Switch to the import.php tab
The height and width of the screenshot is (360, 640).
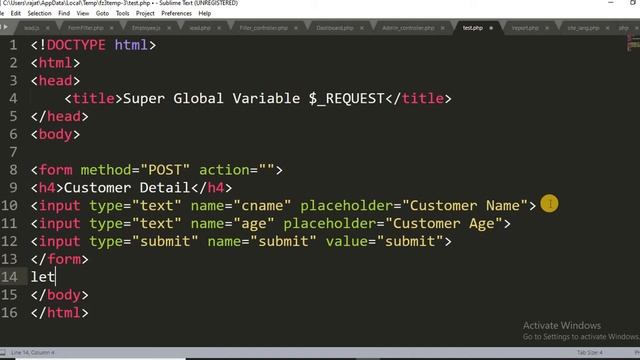pyautogui.click(x=525, y=28)
